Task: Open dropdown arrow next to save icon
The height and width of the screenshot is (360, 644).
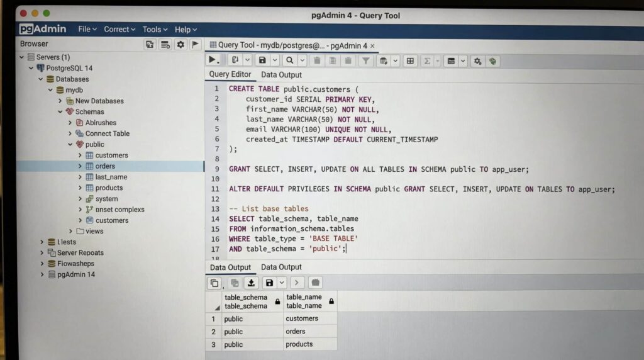Action: click(275, 60)
